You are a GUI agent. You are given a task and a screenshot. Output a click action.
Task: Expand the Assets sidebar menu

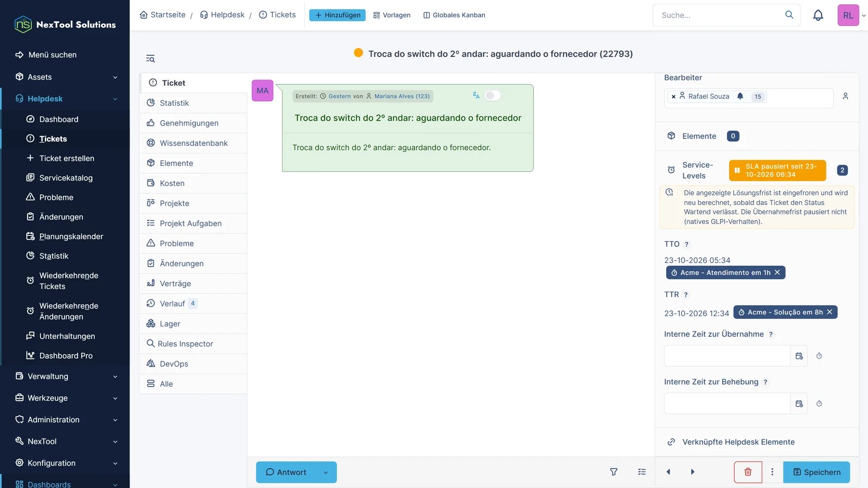pyautogui.click(x=65, y=77)
